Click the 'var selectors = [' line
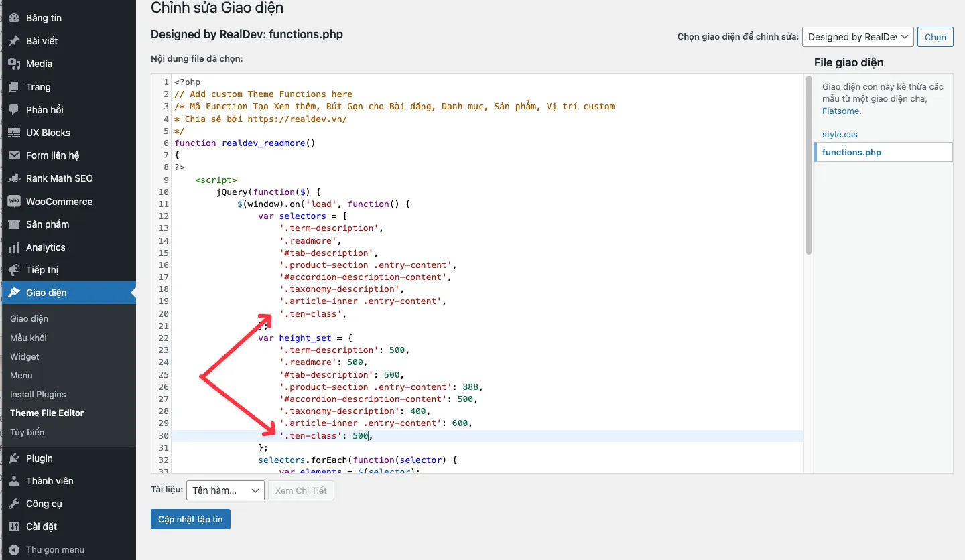 click(302, 216)
